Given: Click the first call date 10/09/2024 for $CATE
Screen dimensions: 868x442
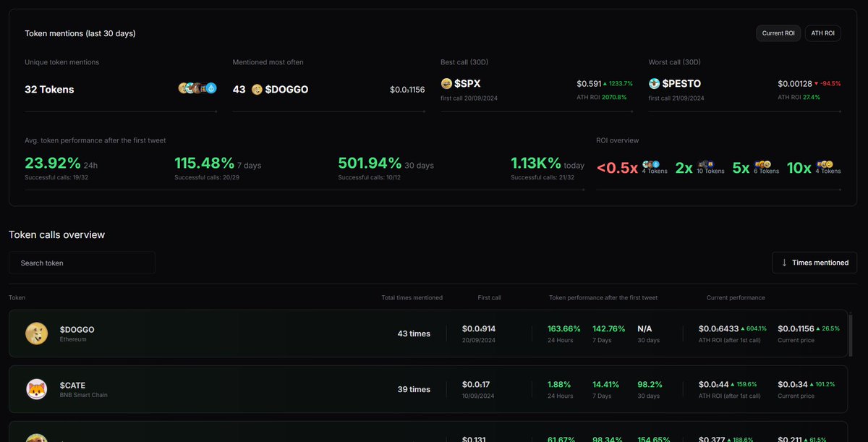Looking at the screenshot, I should (x=479, y=396).
